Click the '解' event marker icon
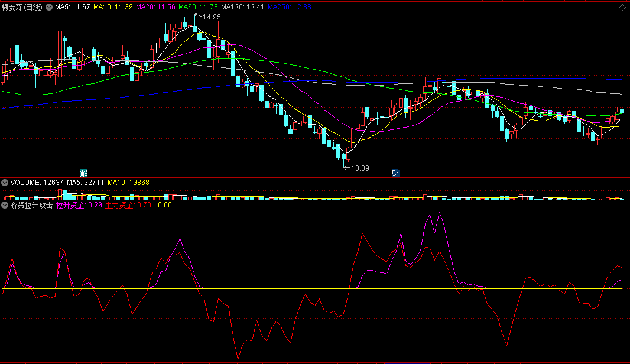Viewport: 630px width, 364px height. click(83, 173)
